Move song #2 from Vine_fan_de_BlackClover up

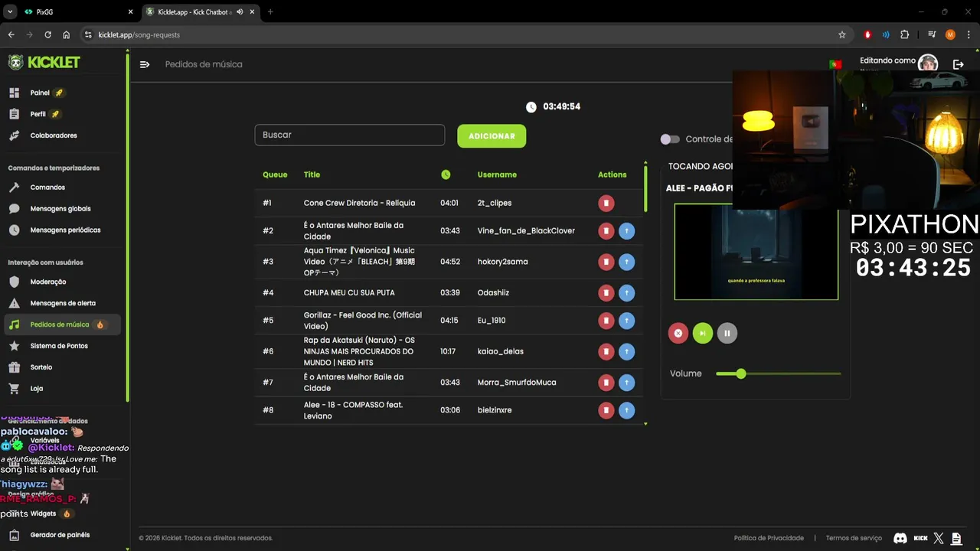(x=626, y=230)
